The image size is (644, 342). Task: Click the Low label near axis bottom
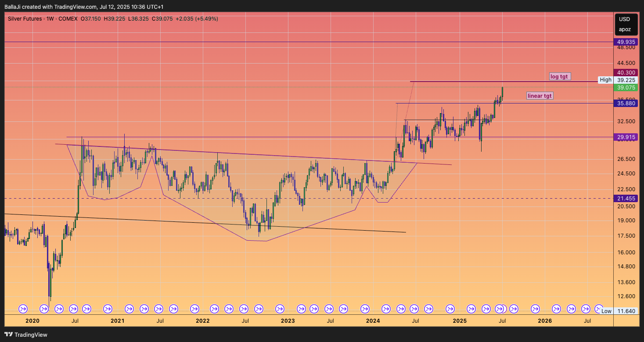coord(606,311)
